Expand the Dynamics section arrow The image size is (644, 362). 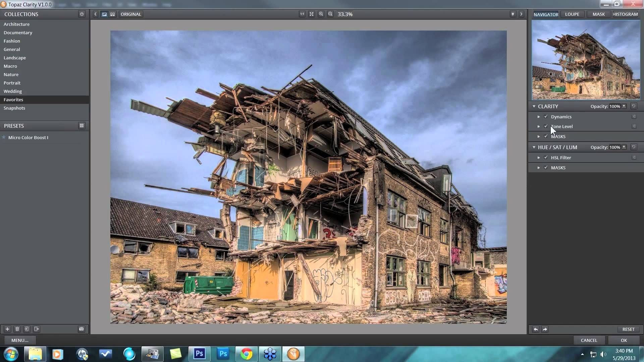[x=539, y=117]
